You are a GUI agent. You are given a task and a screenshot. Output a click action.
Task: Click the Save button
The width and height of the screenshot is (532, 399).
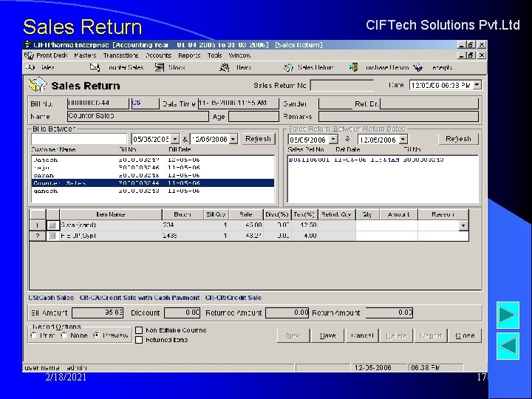(328, 335)
